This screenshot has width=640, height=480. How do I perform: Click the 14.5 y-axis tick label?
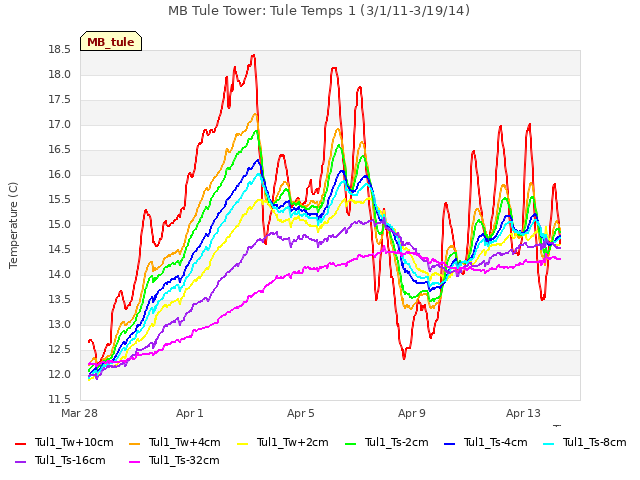pyautogui.click(x=60, y=249)
